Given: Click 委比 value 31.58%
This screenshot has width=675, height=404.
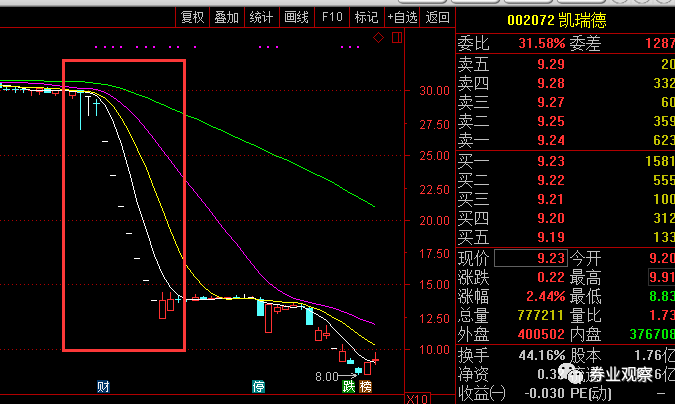Looking at the screenshot, I should (542, 43).
